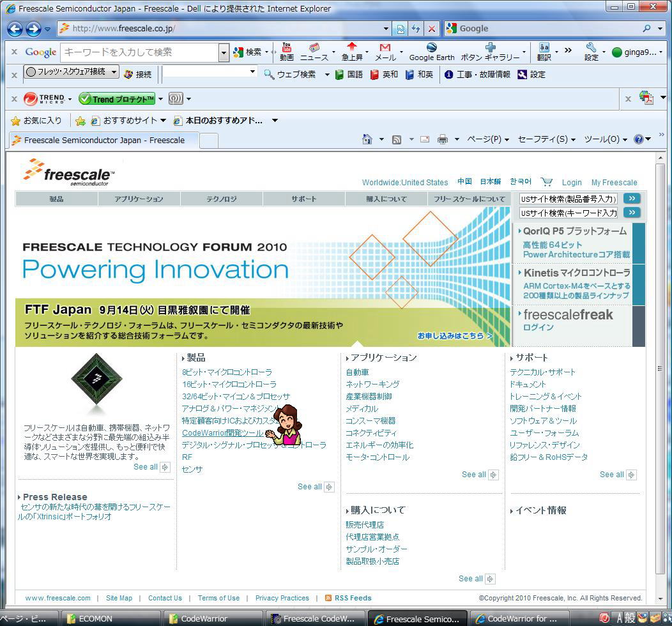The height and width of the screenshot is (626, 672).
Task: Open the セーフティ(S) menu
Action: [x=546, y=139]
